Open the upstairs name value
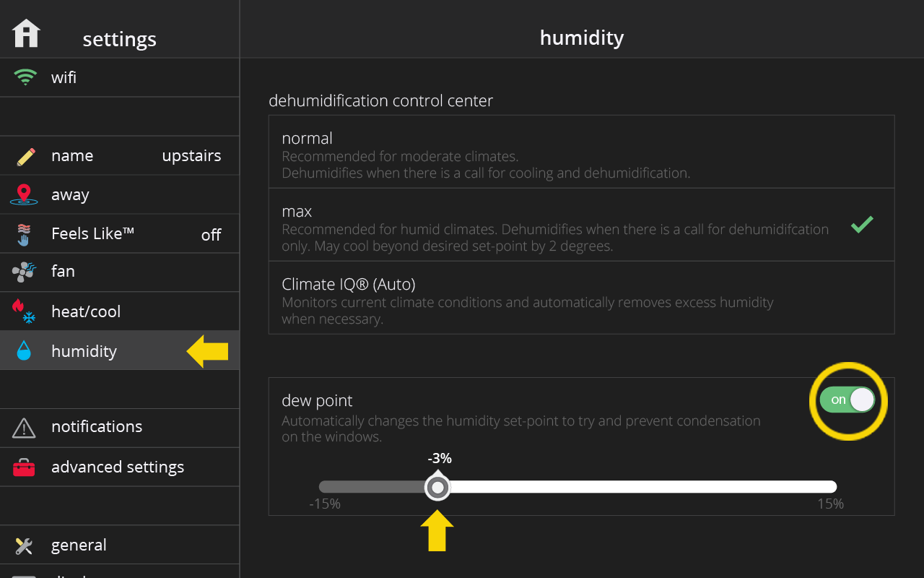 pos(191,156)
